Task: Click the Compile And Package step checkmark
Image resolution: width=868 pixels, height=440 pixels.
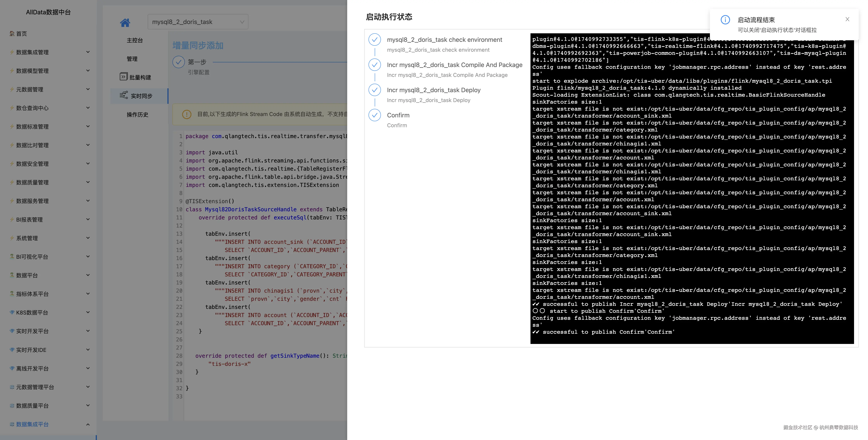Action: pyautogui.click(x=374, y=65)
